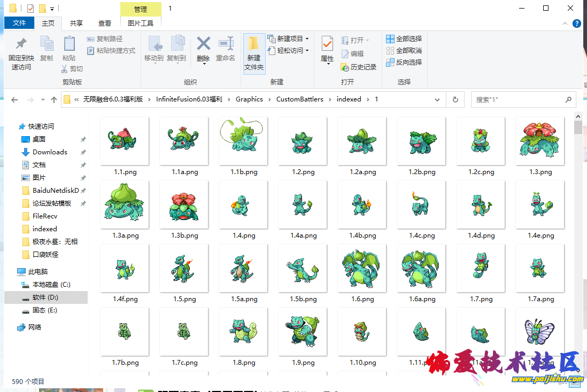Click the Copy to (复制到) icon
The image size is (587, 392).
pyautogui.click(x=177, y=44)
